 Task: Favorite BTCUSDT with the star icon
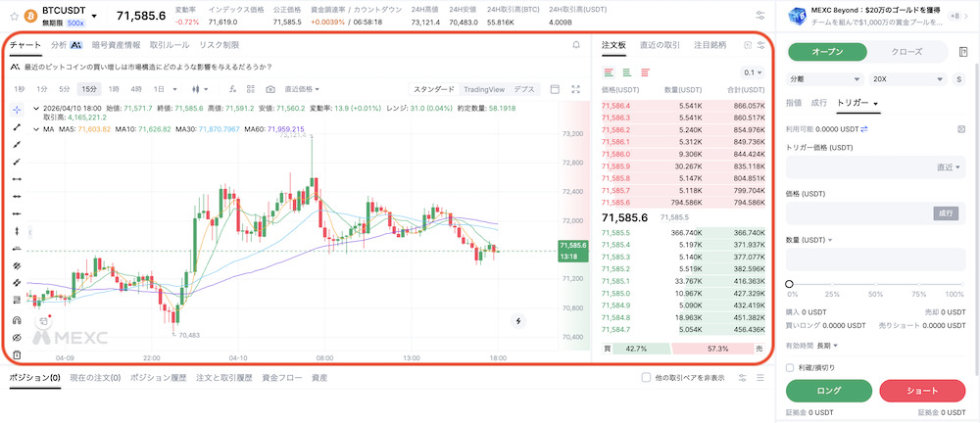(x=15, y=16)
